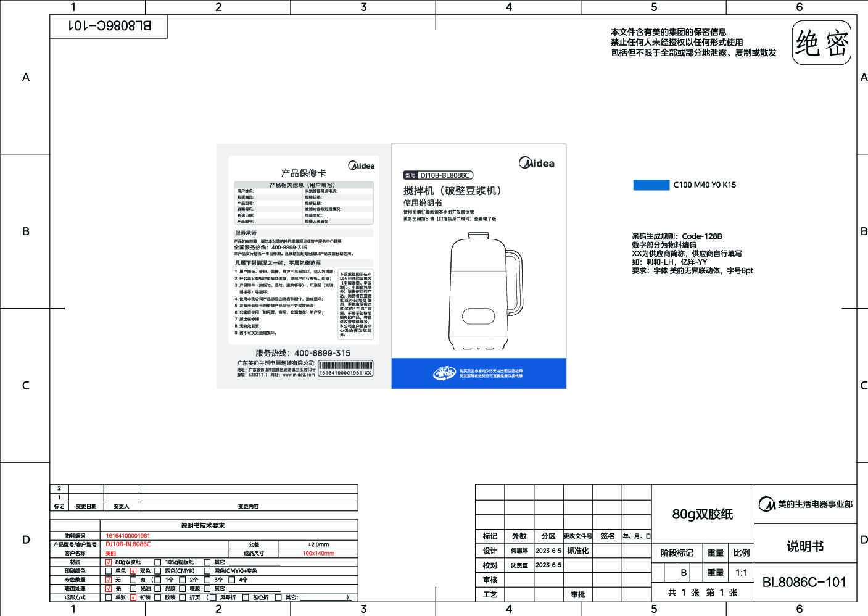Viewport: 868px width, 616px height.
Task: Click the large 服务热线：400-8899-315 line
Action: coord(303,353)
